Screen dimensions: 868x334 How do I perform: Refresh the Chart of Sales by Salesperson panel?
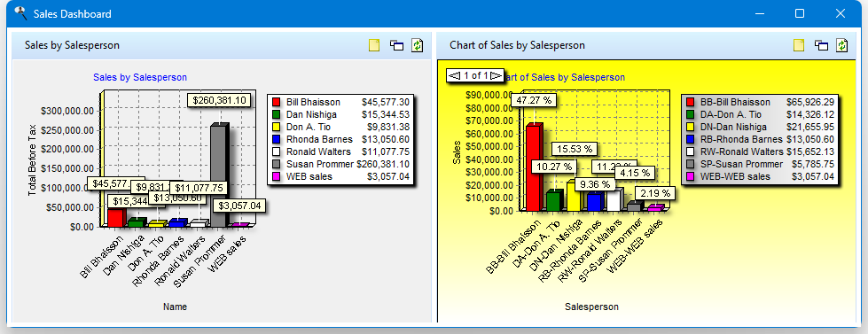point(842,45)
